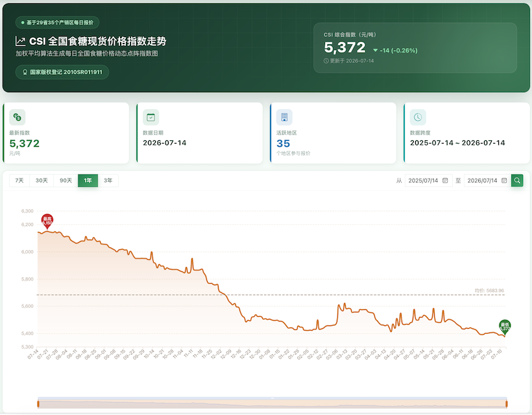The height and width of the screenshot is (415, 532).
Task: Click the 从 label before the start date
Action: 399,181
